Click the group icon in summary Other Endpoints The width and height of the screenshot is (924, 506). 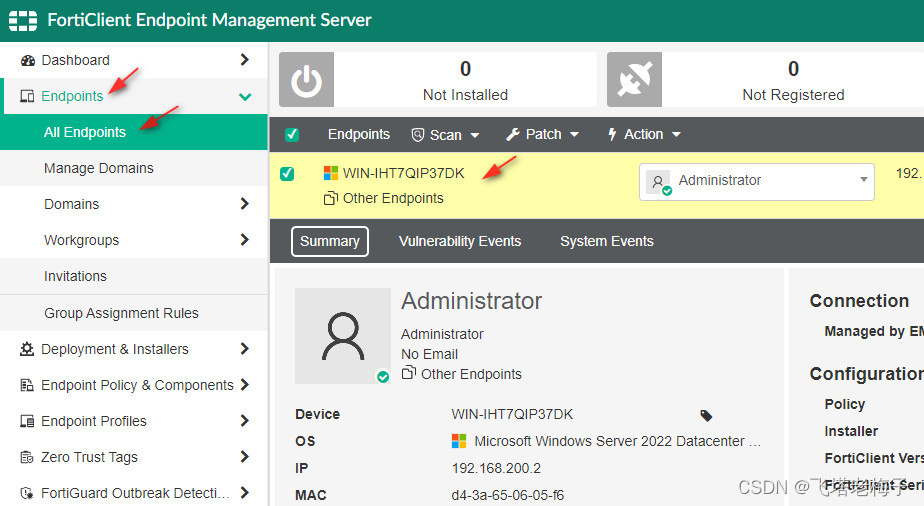point(408,373)
